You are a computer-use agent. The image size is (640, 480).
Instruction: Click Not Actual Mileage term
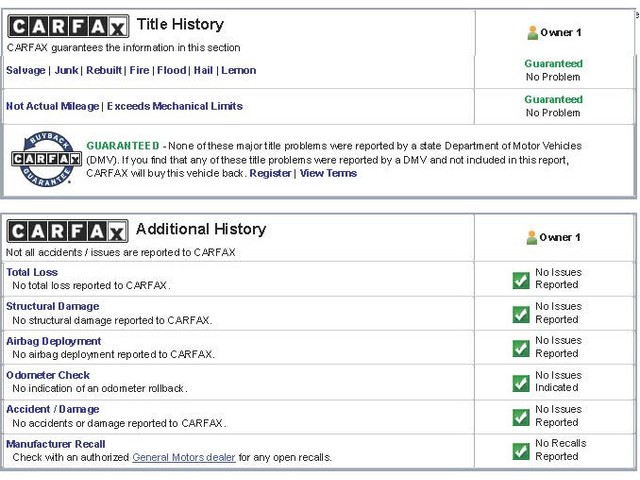click(x=53, y=106)
